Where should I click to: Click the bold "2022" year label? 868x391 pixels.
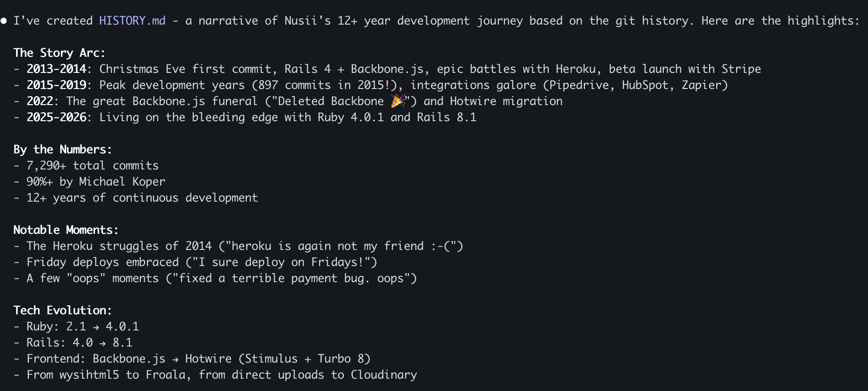tap(40, 101)
